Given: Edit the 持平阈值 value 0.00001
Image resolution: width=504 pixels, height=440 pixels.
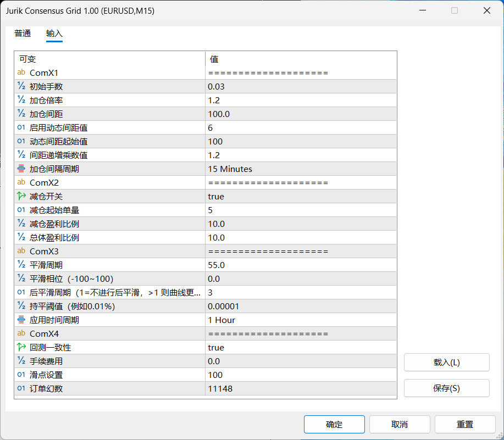Looking at the screenshot, I should pyautogui.click(x=301, y=307).
